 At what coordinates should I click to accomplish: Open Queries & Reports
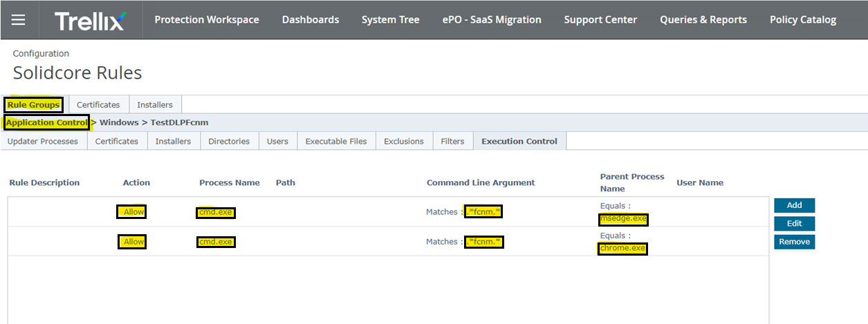703,20
